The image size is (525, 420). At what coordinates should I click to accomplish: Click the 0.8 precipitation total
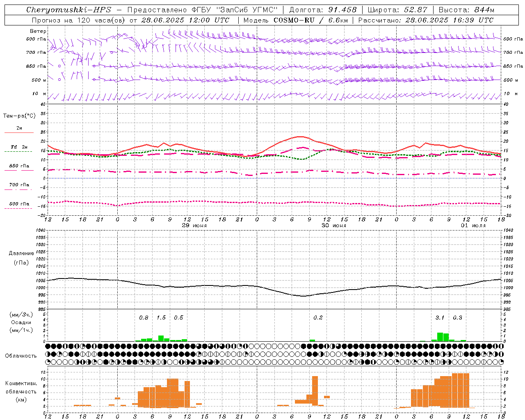point(144,317)
